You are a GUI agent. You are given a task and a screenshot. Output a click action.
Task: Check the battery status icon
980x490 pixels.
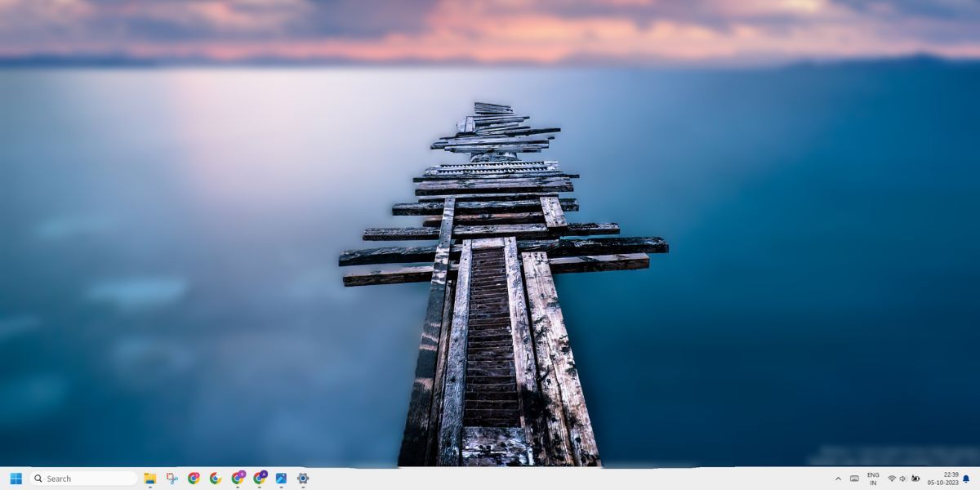916,479
